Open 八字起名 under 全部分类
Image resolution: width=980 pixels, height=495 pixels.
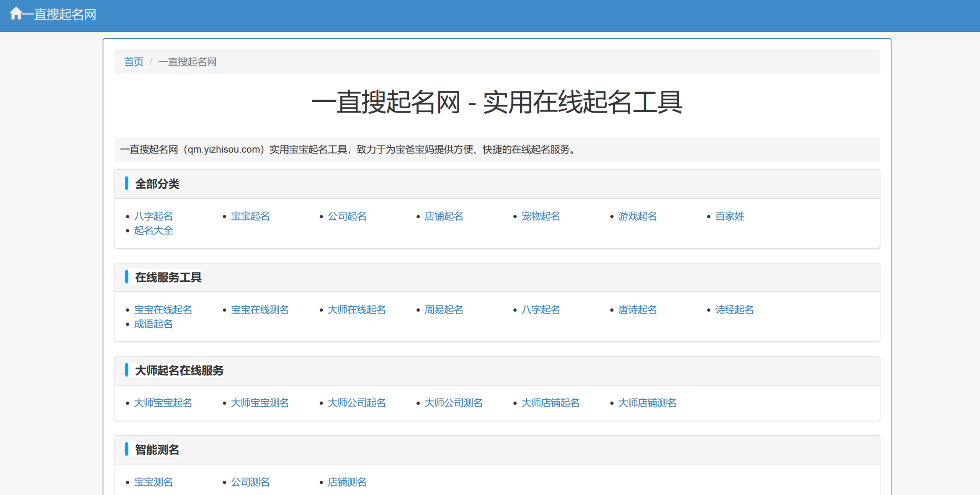point(154,216)
